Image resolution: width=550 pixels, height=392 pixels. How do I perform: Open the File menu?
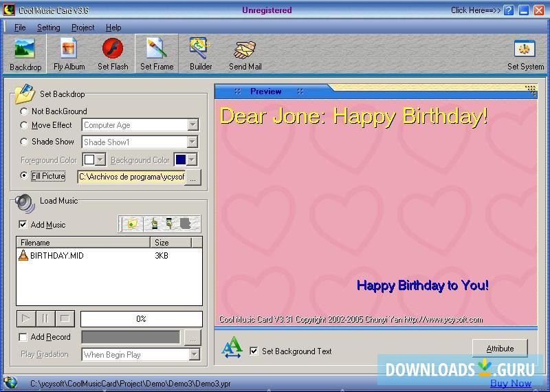click(x=20, y=28)
